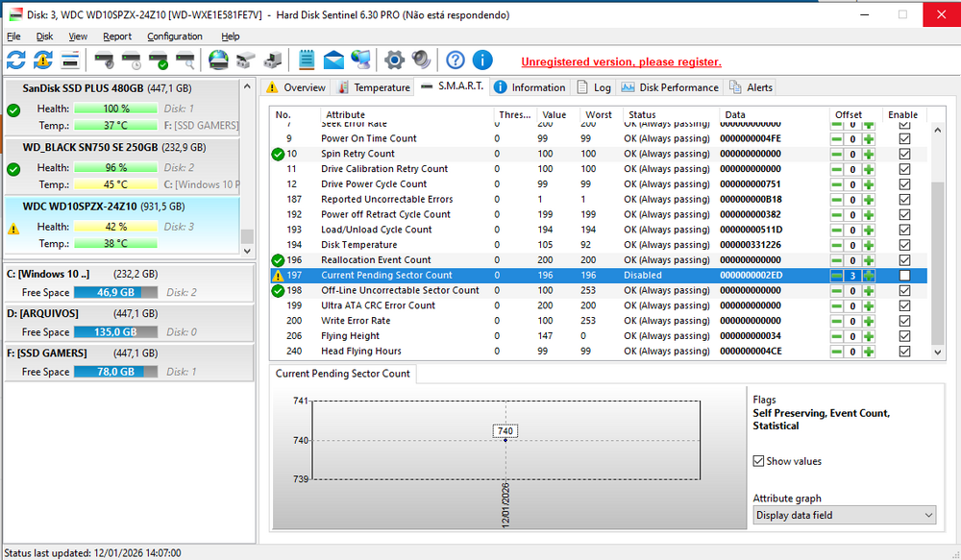961x560 pixels.
Task: Enable the Current Pending Sector Count checkbox
Action: (903, 276)
